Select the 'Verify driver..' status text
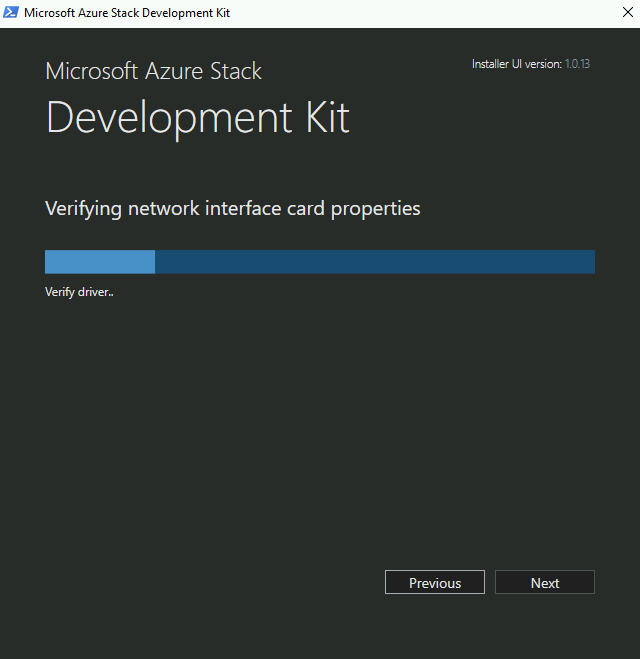The width and height of the screenshot is (640, 659). coord(79,292)
